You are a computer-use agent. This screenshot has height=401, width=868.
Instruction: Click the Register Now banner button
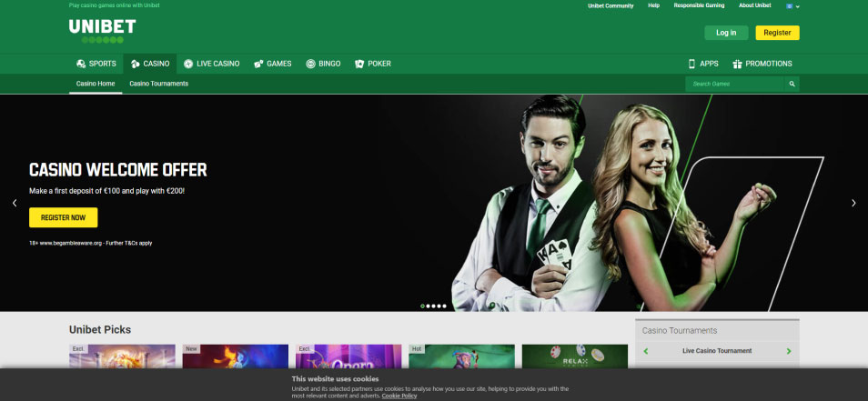pos(63,217)
